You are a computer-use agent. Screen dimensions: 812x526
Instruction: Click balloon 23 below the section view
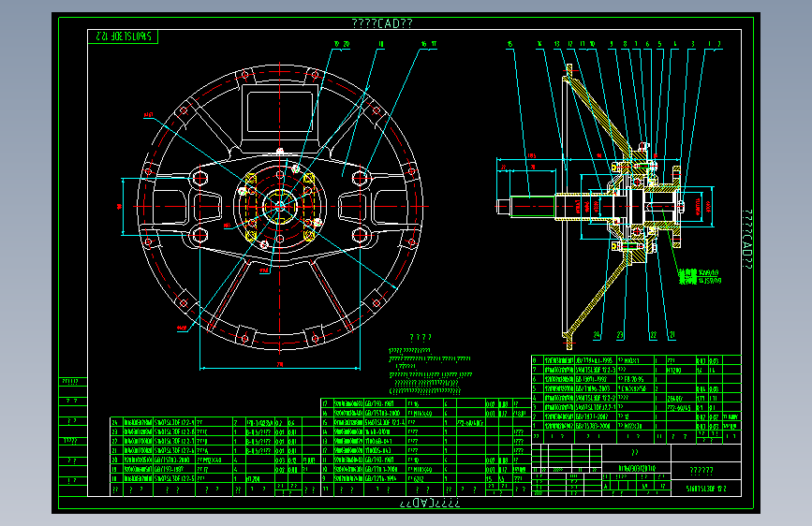click(620, 335)
